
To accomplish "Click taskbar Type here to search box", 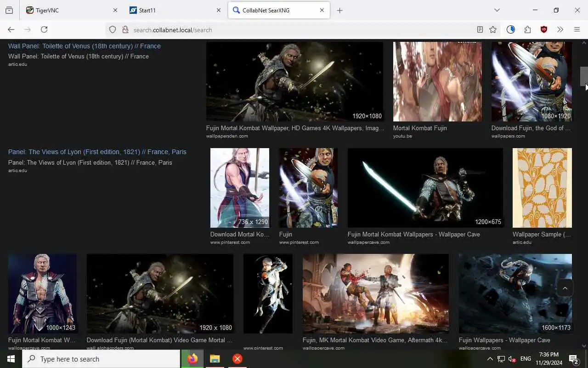I will tap(101, 359).
